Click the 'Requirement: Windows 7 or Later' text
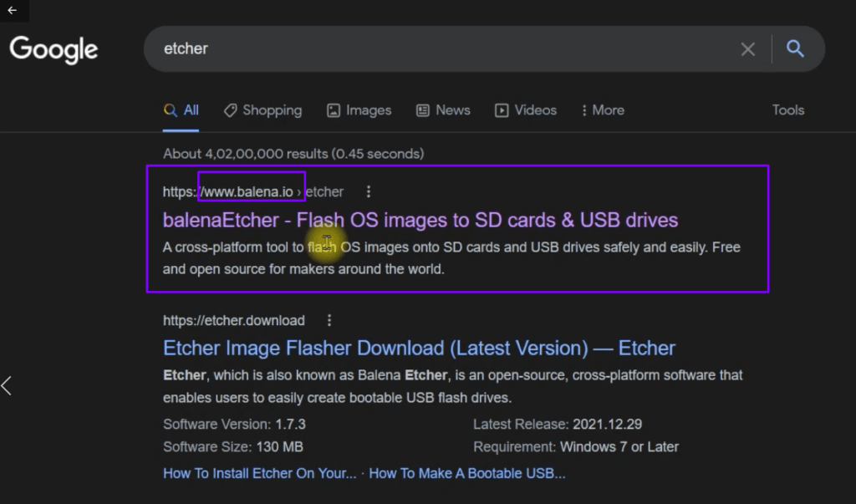This screenshot has height=504, width=856. click(576, 447)
